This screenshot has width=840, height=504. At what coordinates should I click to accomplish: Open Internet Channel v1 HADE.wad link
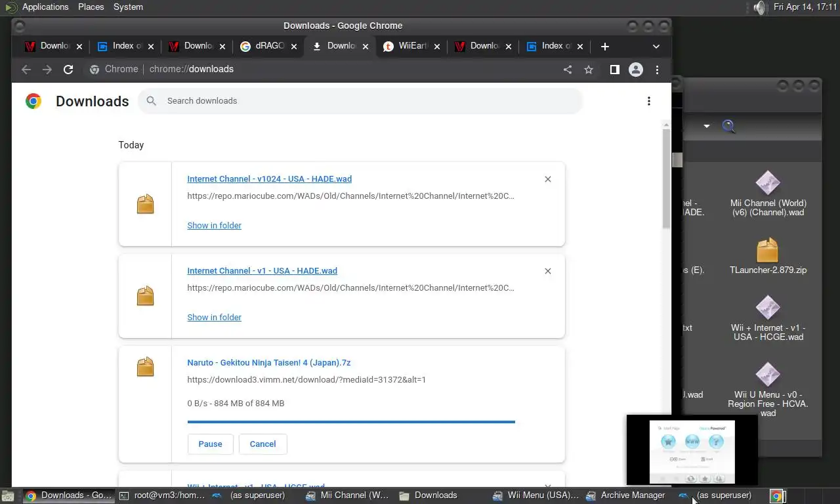point(262,271)
